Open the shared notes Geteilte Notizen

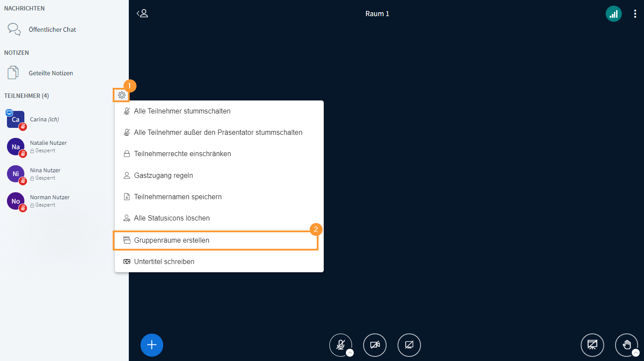pyautogui.click(x=51, y=73)
